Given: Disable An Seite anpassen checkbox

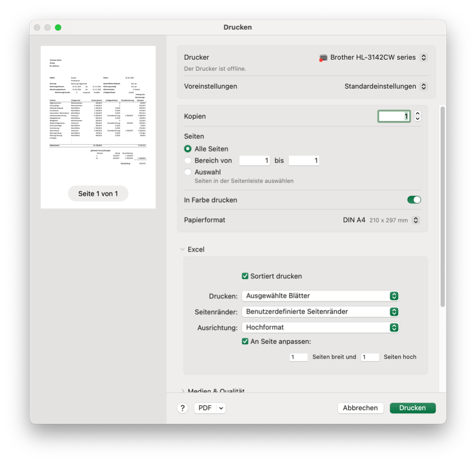Looking at the screenshot, I should pos(245,341).
